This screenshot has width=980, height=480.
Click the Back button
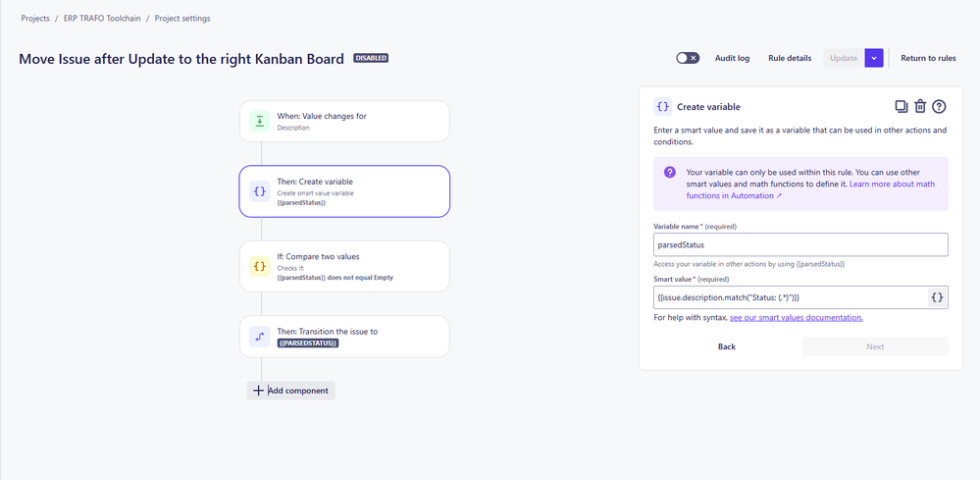pyautogui.click(x=727, y=347)
